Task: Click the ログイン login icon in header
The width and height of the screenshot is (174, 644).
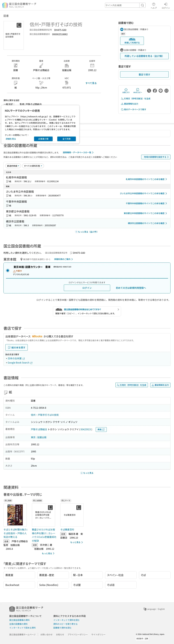Action: coord(166,6)
